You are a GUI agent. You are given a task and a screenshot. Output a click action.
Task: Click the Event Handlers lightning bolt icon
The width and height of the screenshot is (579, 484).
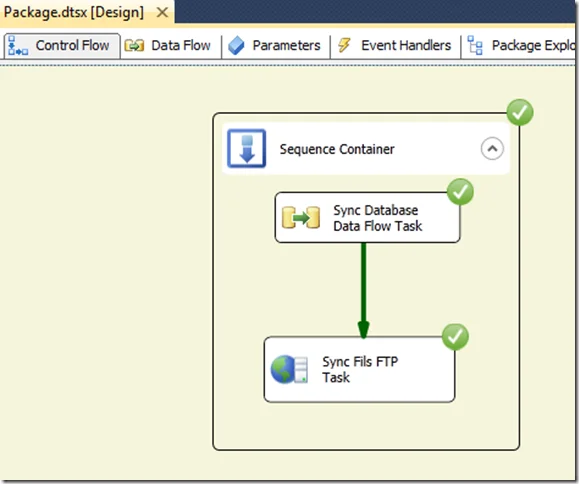click(x=344, y=45)
